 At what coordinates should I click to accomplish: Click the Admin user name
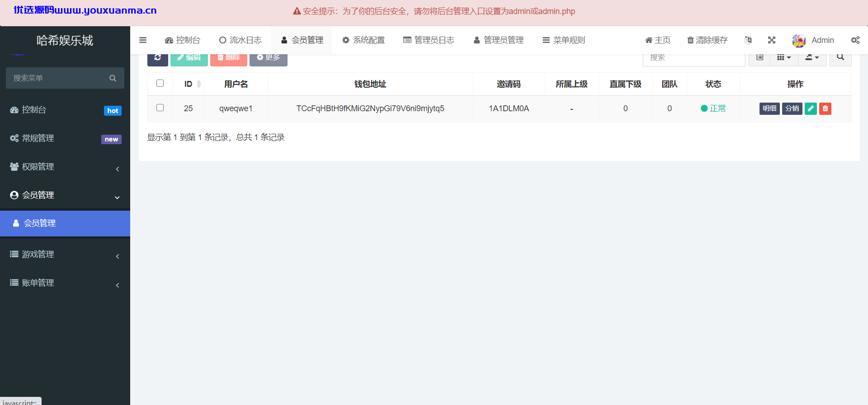823,40
